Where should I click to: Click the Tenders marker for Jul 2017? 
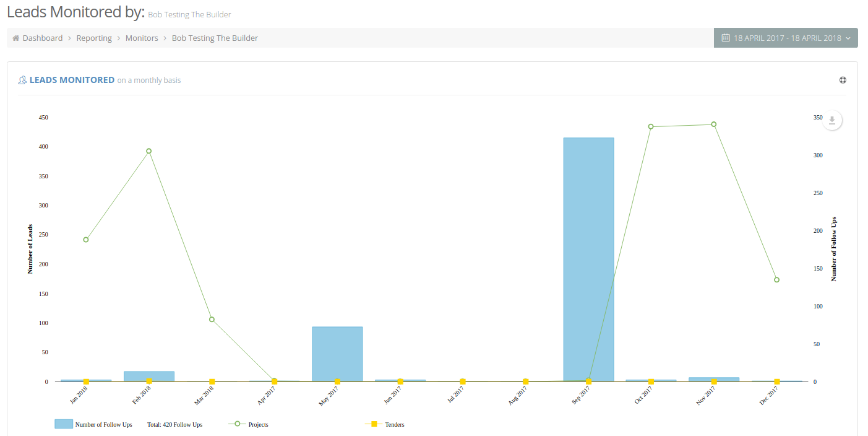pyautogui.click(x=463, y=381)
